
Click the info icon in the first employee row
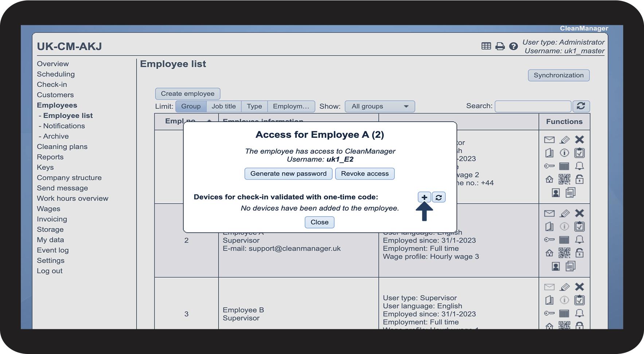tap(564, 153)
